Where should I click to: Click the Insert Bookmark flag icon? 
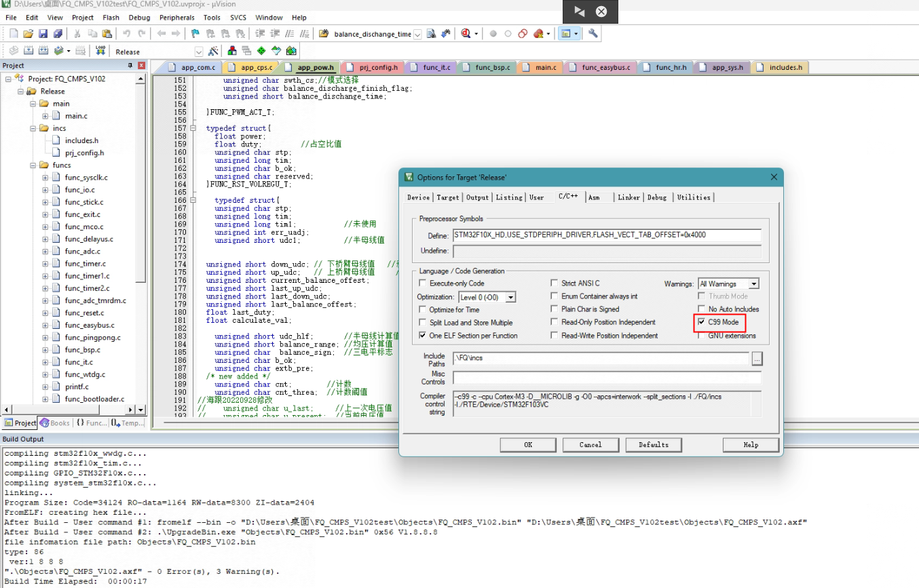pos(195,33)
